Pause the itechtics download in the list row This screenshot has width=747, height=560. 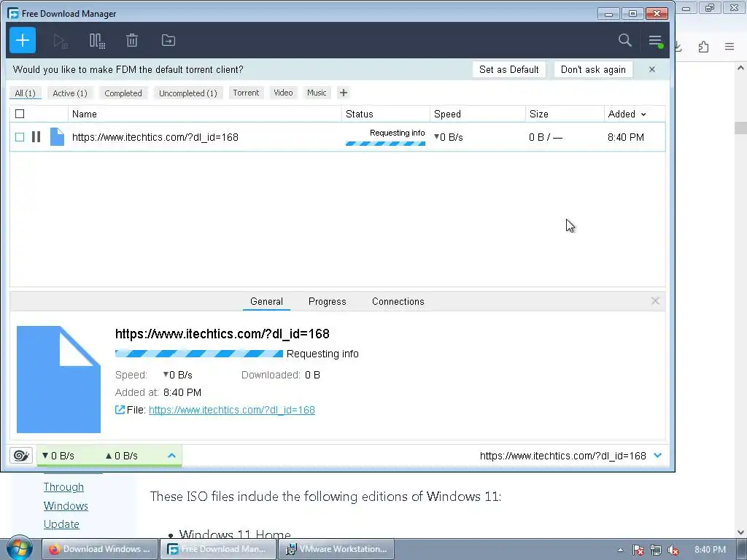pyautogui.click(x=36, y=137)
